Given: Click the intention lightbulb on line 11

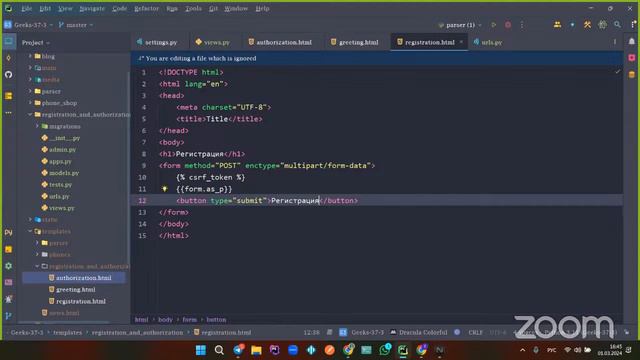Looking at the screenshot, I should coord(164,189).
